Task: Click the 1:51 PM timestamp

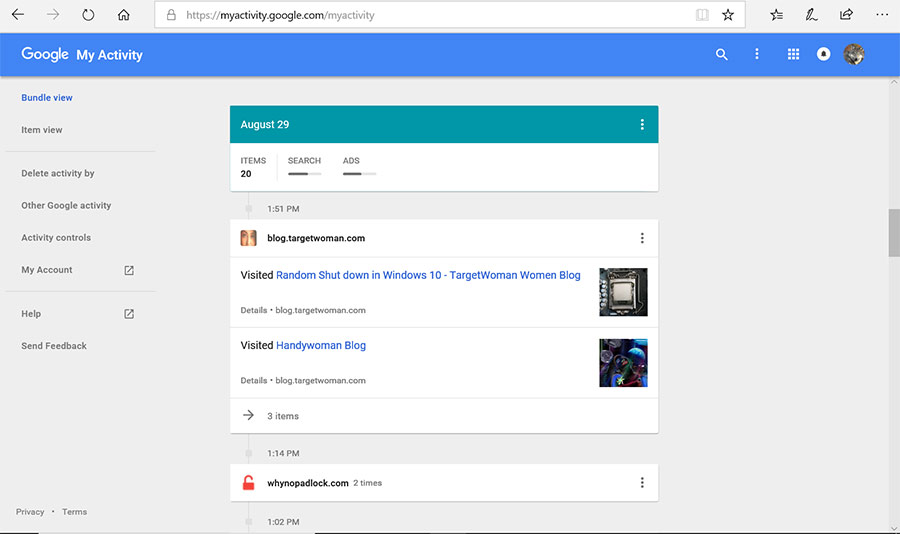Action: 283,209
